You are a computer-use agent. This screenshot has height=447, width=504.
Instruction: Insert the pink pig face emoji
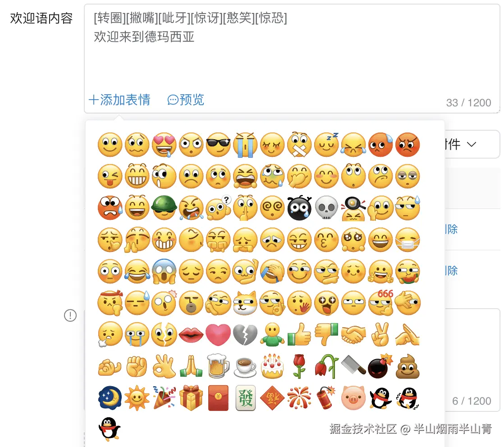point(353,398)
